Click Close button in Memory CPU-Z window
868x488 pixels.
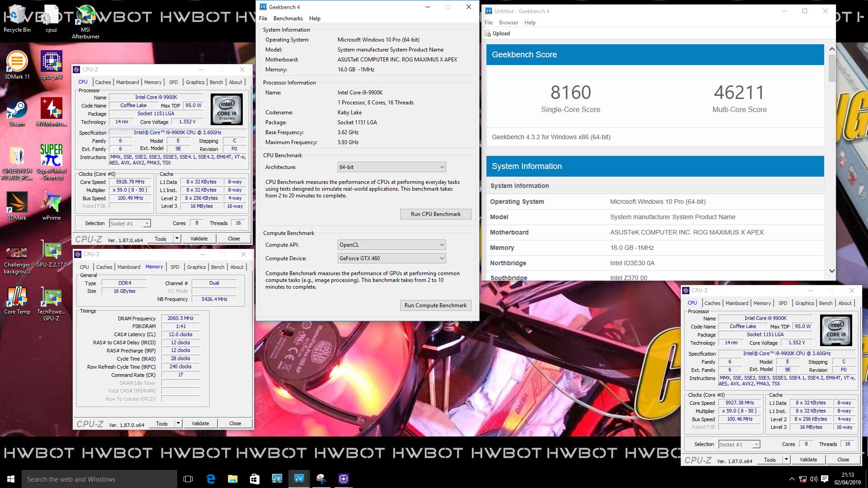point(235,423)
